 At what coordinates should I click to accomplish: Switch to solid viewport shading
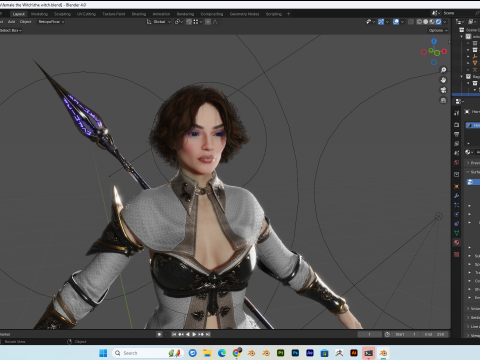425,22
